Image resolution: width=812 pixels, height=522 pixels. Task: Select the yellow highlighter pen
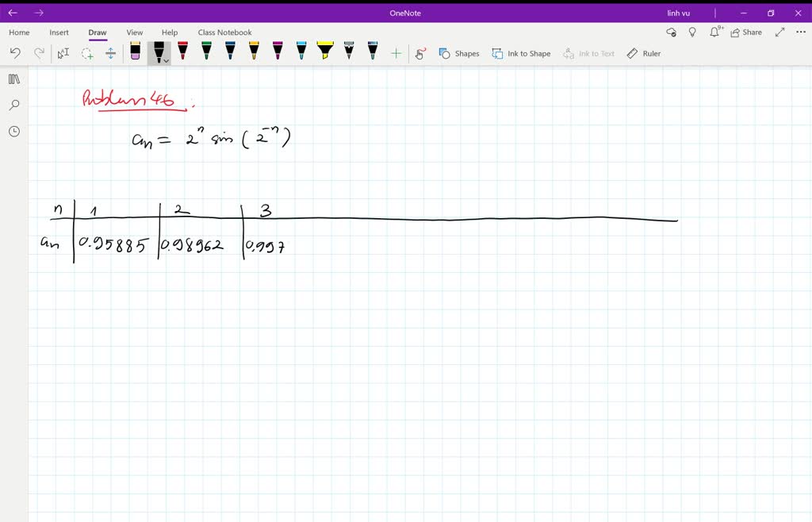(325, 52)
